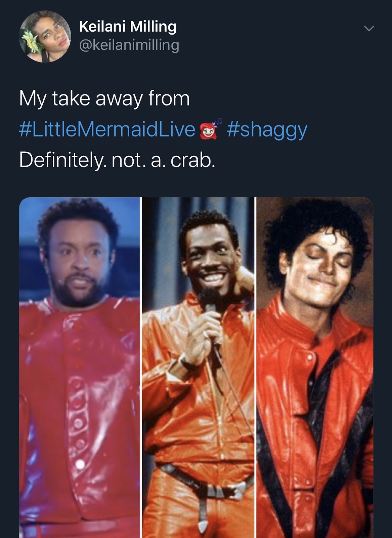Select the "My take away from" text line
The height and width of the screenshot is (538, 392).
104,99
